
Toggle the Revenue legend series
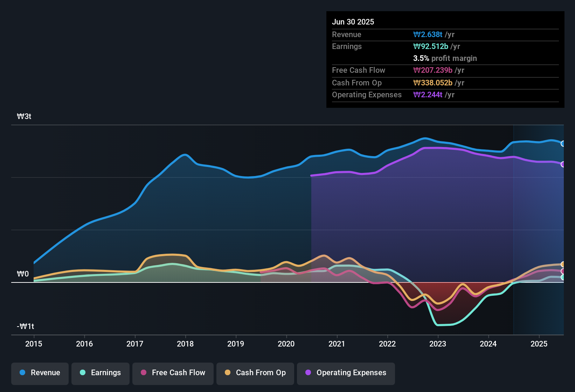40,373
